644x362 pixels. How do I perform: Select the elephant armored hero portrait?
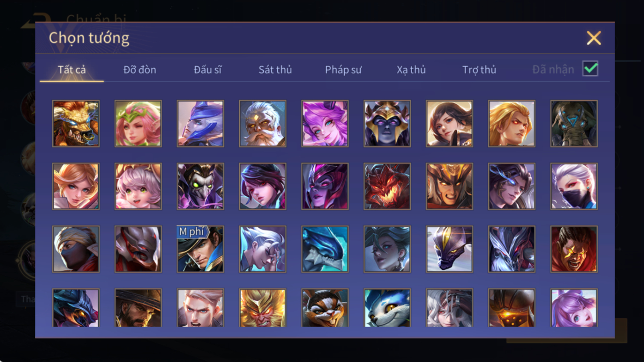(x=574, y=124)
